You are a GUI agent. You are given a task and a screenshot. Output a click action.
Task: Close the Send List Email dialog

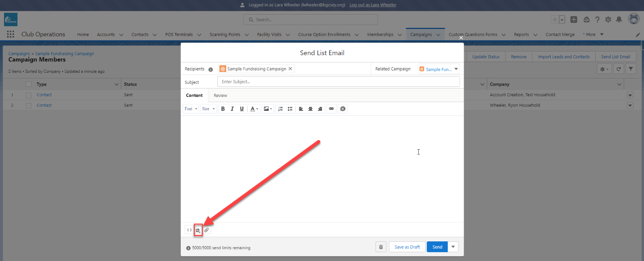(461, 38)
